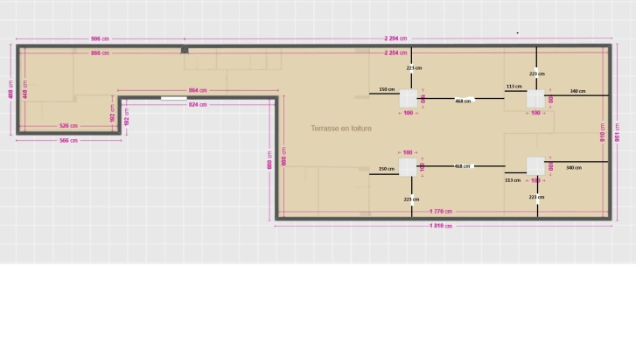Click the 906 cm outer dimension label
This screenshot has width=636, height=364.
point(101,38)
